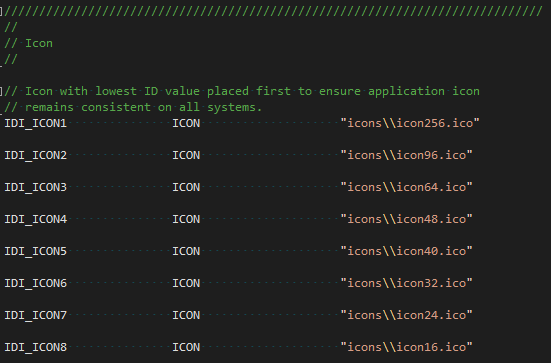Click the ICON keyword on the IDI_ICON2 line
This screenshot has width=551, height=363.
pyautogui.click(x=186, y=155)
